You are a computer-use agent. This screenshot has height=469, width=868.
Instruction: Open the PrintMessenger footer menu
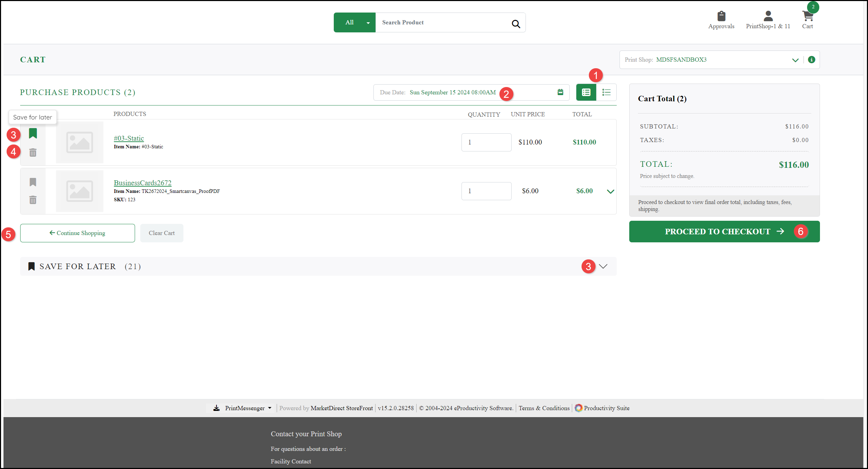coord(245,408)
